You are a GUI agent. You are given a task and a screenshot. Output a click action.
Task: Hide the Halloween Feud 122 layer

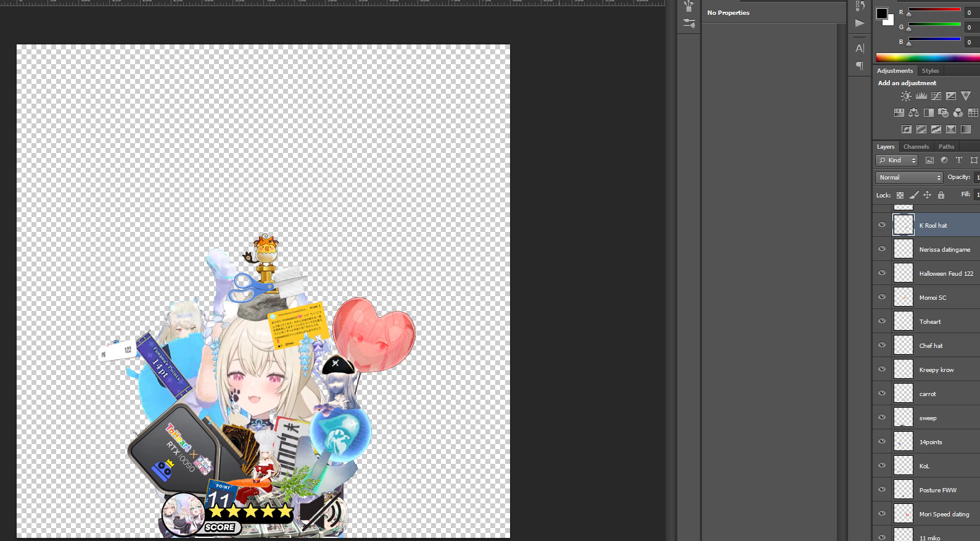pos(882,273)
